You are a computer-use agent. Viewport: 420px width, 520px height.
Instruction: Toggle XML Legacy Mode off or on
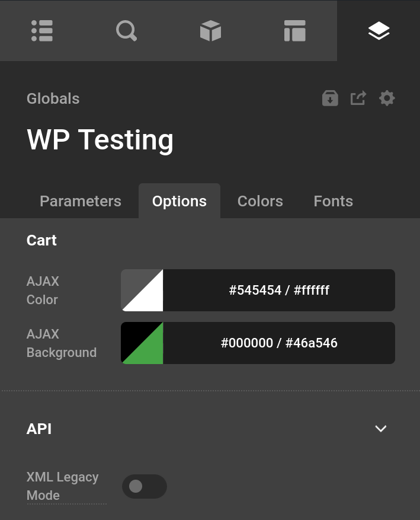[x=145, y=486]
